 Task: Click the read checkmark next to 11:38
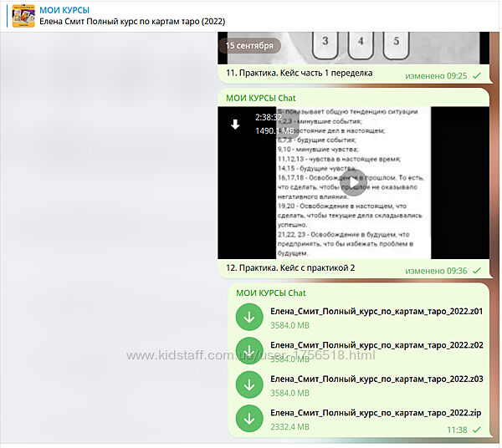477,430
